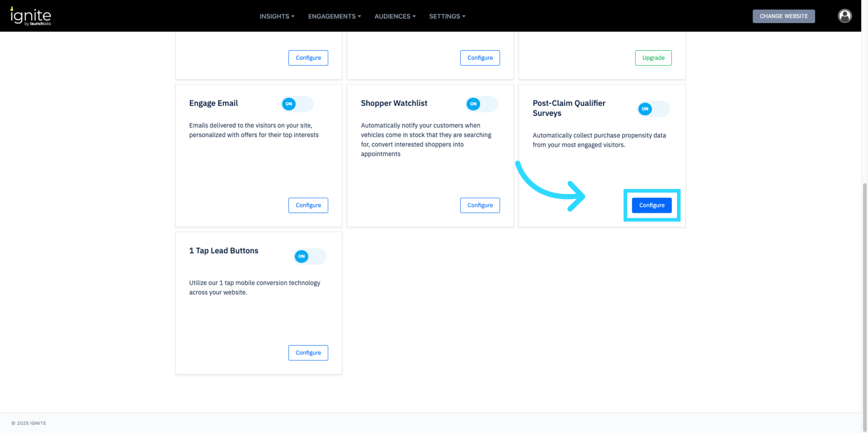Screen dimensions: 868x433
Task: Open the Engagements dropdown menu
Action: pos(334,16)
